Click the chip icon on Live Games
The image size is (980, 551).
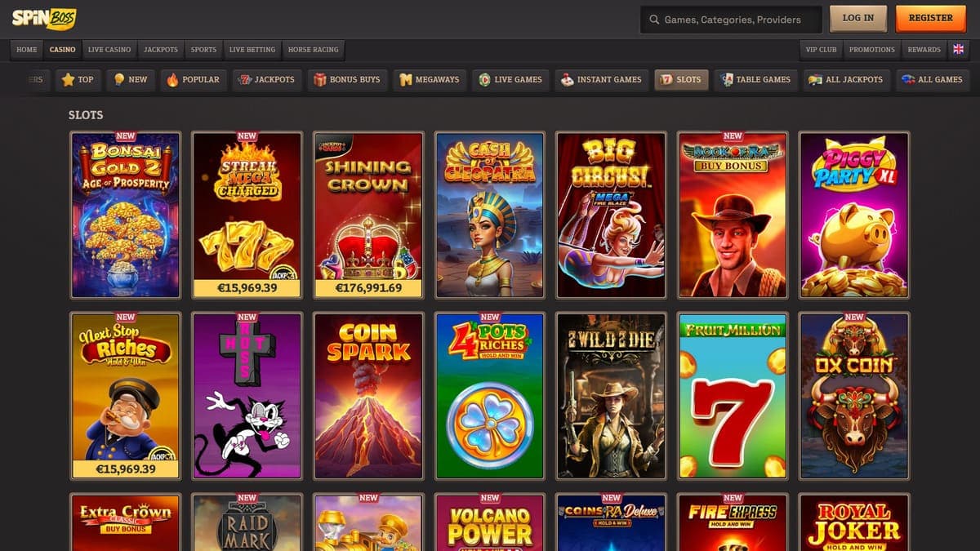(x=484, y=80)
